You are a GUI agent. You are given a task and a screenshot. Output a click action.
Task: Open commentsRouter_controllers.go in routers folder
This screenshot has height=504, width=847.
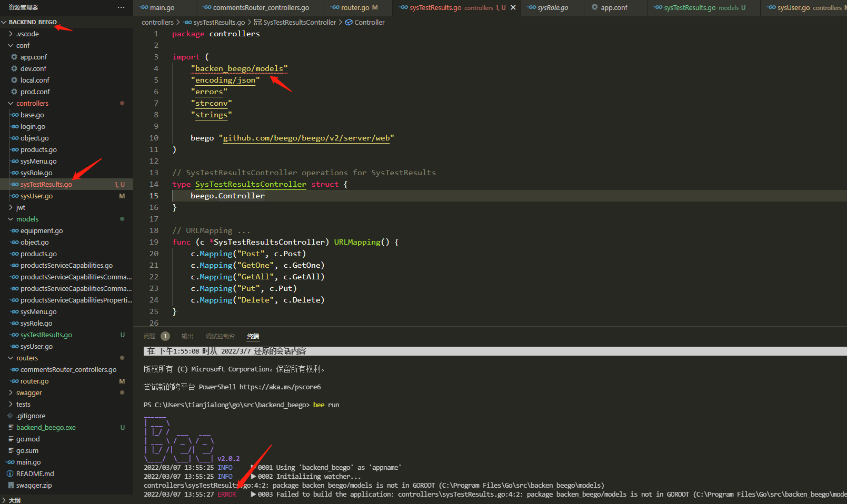pos(68,369)
